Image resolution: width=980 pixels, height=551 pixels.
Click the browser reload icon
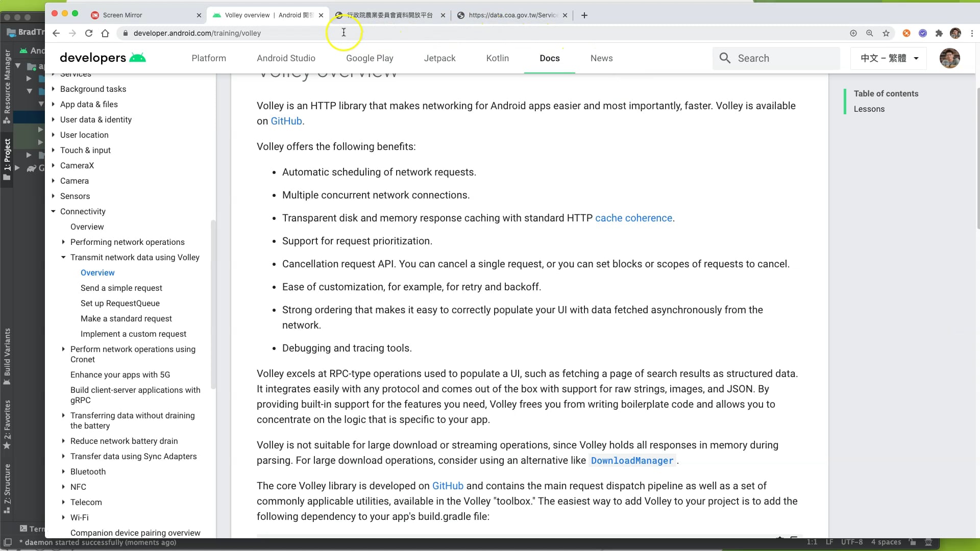pos(89,33)
